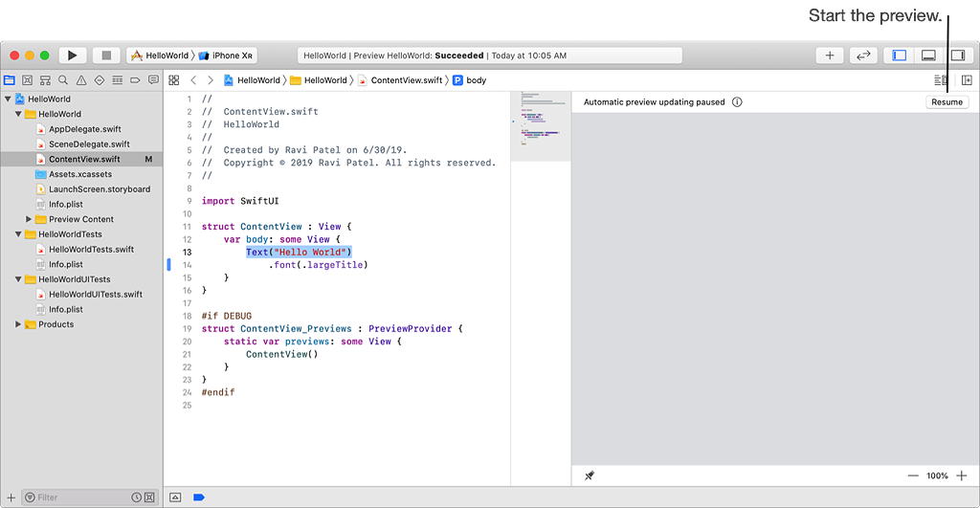Click line number 13 in the gutter
The image size is (980, 508).
[x=187, y=253]
